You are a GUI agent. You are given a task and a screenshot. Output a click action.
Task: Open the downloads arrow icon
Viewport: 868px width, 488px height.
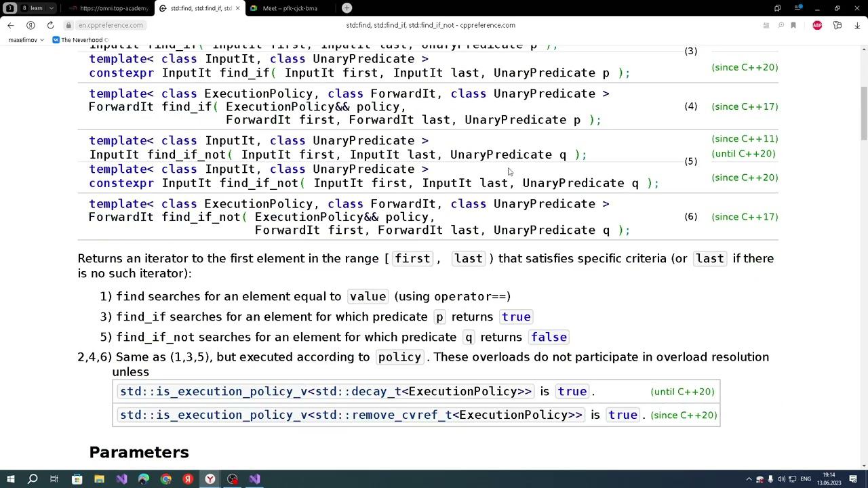(x=857, y=25)
